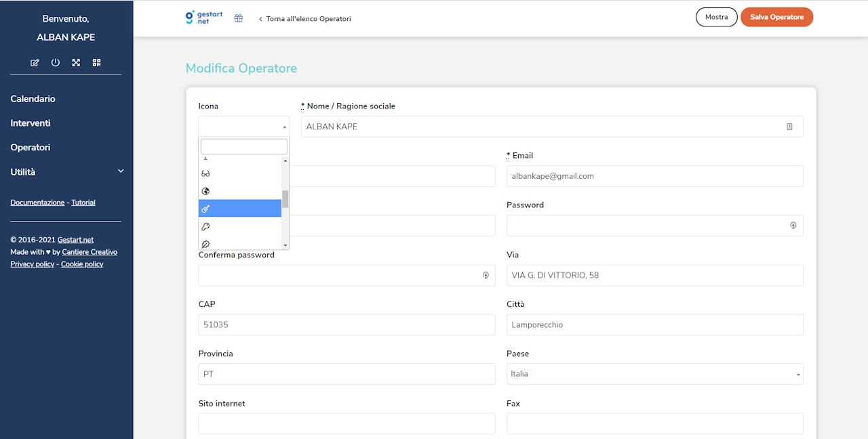Pick the key icon from dropdown list

click(x=206, y=226)
